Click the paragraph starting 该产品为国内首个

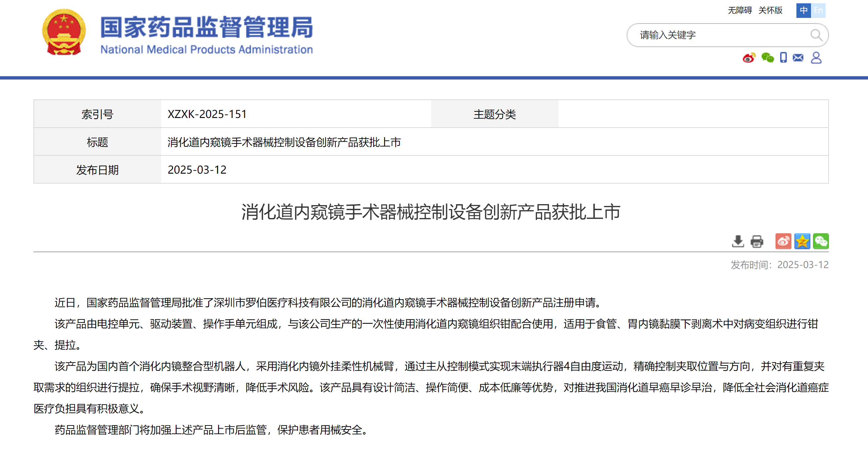pyautogui.click(x=431, y=387)
